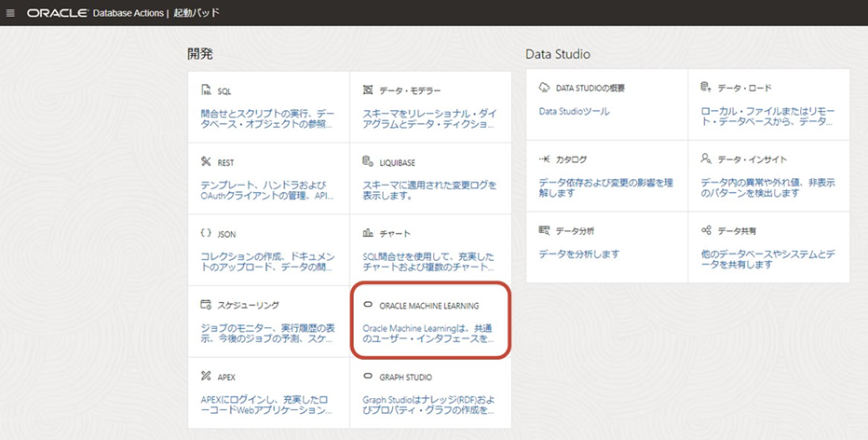Open the カタログ card title
The height and width of the screenshot is (440, 868).
[x=571, y=159]
